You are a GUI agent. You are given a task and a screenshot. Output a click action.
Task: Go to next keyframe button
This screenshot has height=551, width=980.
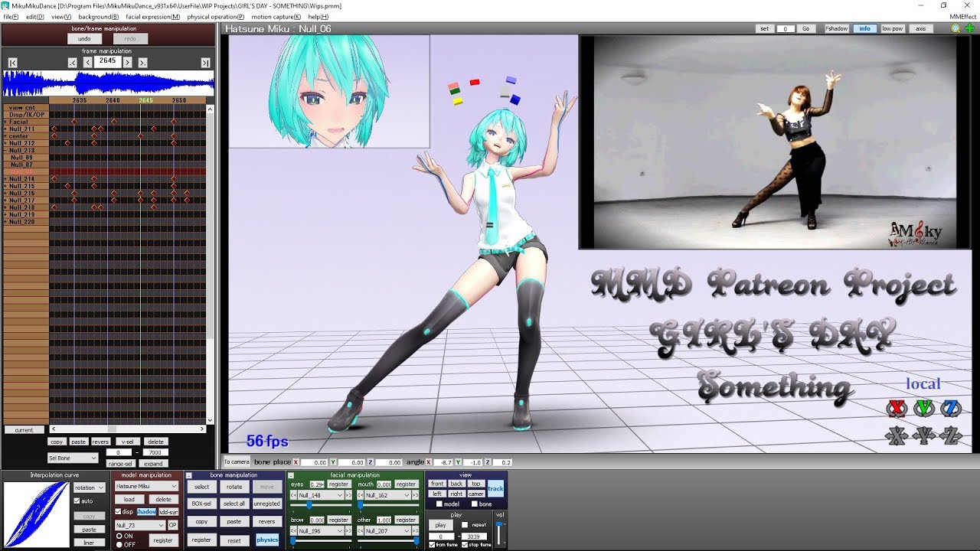(142, 63)
